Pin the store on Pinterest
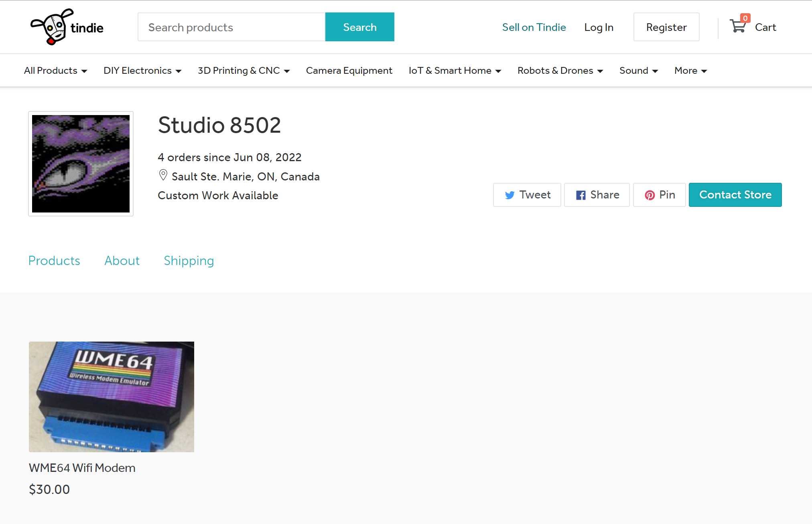Image resolution: width=812 pixels, height=524 pixels. (x=660, y=195)
